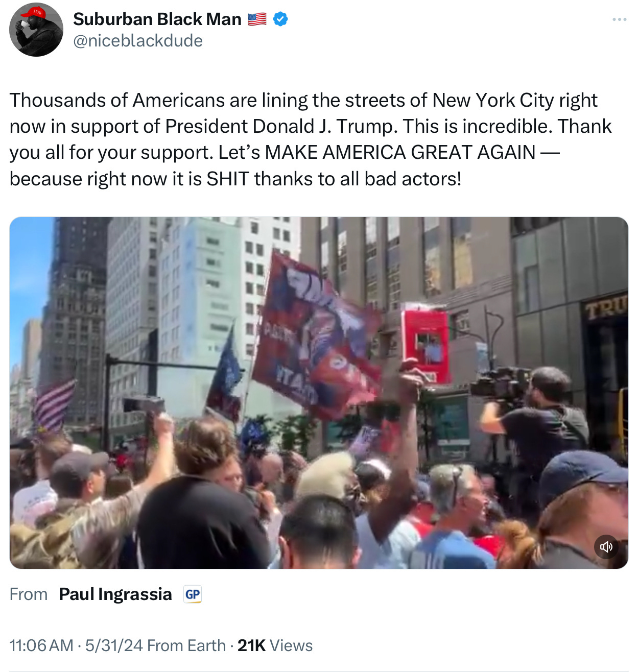Image resolution: width=638 pixels, height=672 pixels.
Task: Click the 'From' label under the video
Action: pos(29,594)
